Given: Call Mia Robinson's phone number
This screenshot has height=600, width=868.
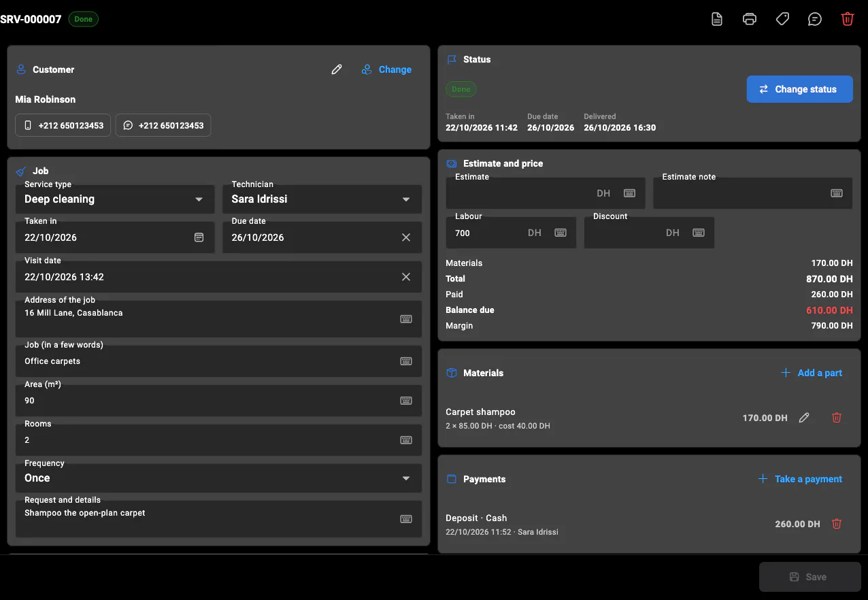Looking at the screenshot, I should [63, 125].
